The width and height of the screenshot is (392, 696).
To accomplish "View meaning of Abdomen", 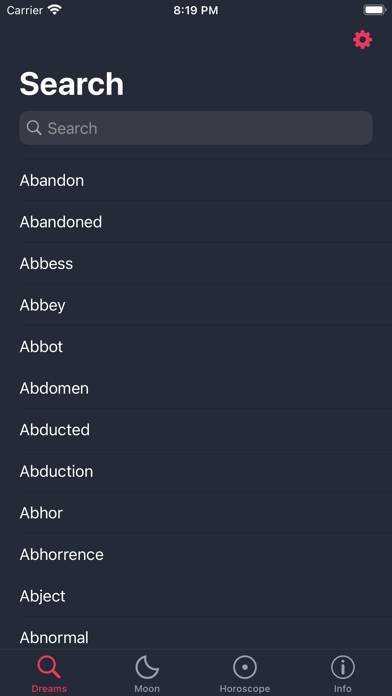I will coord(196,388).
